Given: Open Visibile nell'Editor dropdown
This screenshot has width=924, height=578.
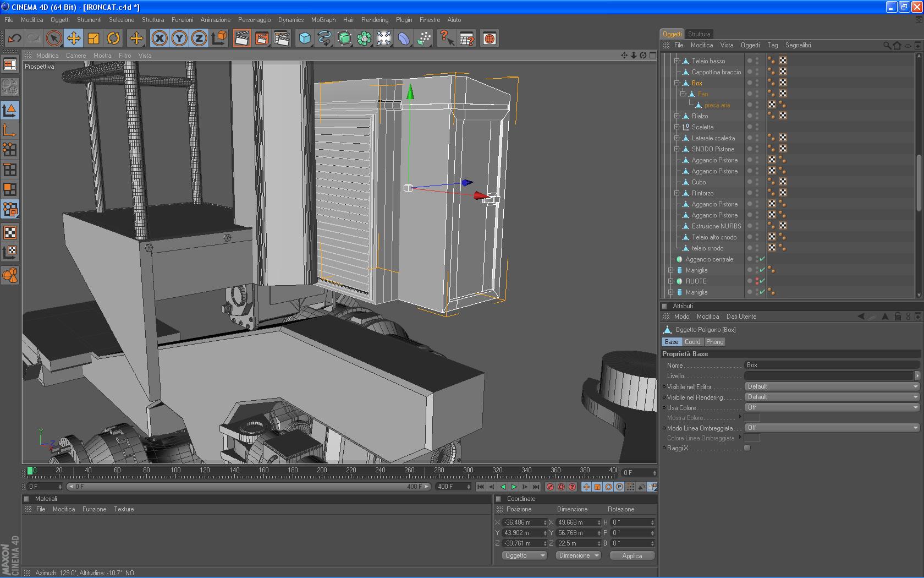Looking at the screenshot, I should pos(832,386).
